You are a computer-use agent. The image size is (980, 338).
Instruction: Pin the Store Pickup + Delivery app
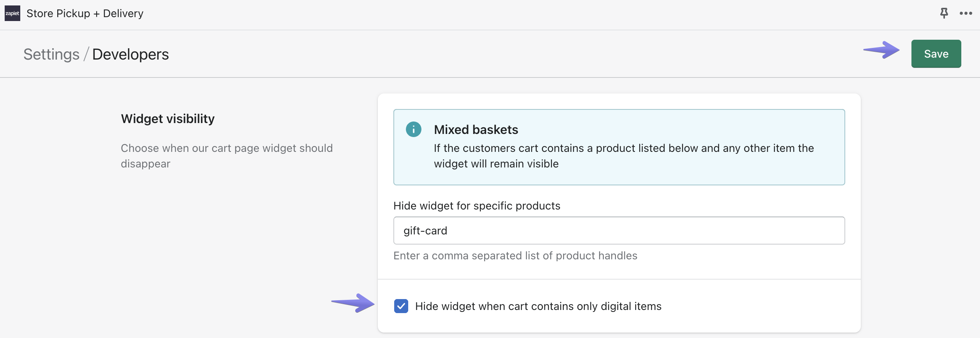click(944, 13)
